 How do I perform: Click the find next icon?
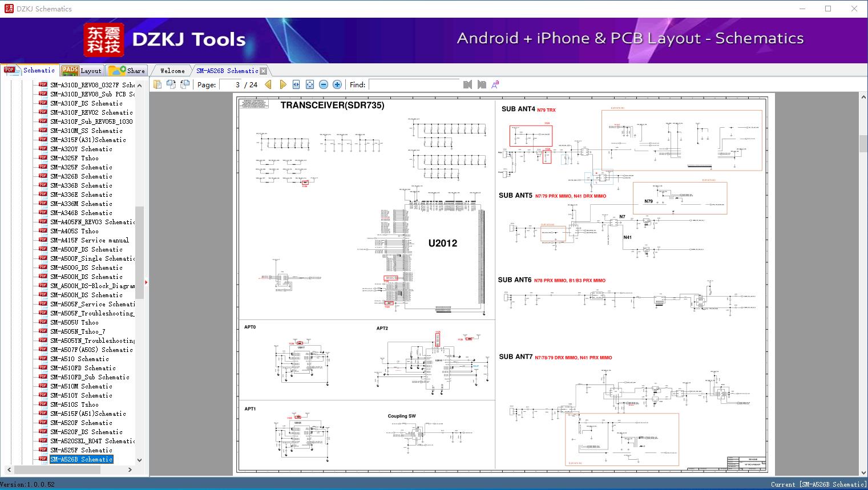click(x=482, y=84)
